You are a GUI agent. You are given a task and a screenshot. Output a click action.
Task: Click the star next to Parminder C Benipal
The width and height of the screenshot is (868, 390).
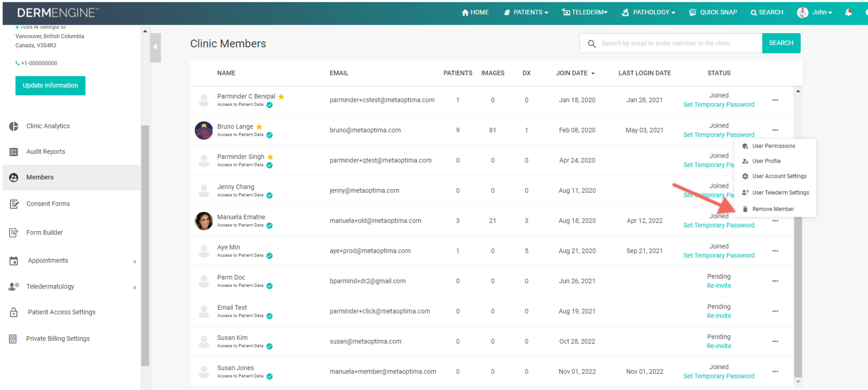coord(281,96)
